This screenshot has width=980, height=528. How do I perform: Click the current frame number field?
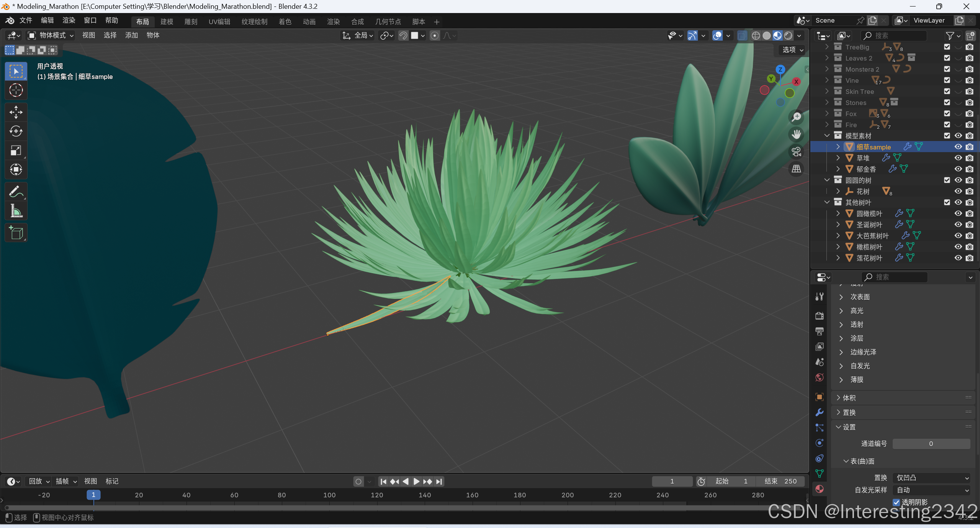click(x=672, y=481)
